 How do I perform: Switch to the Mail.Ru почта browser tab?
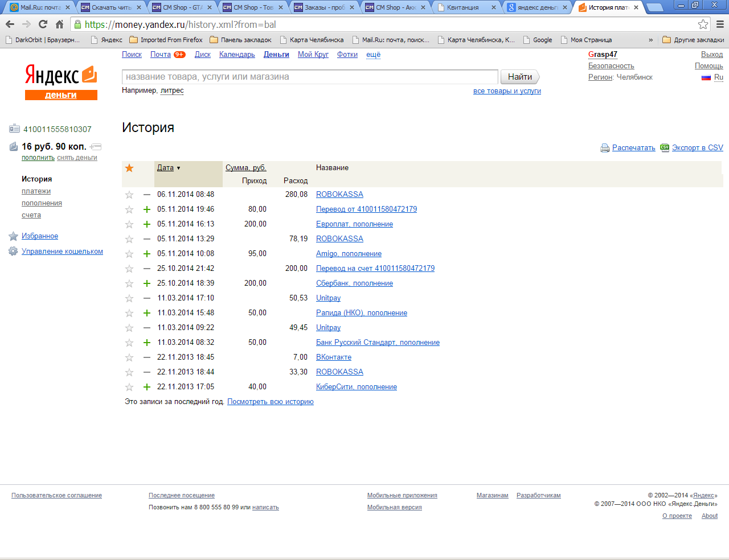point(39,7)
